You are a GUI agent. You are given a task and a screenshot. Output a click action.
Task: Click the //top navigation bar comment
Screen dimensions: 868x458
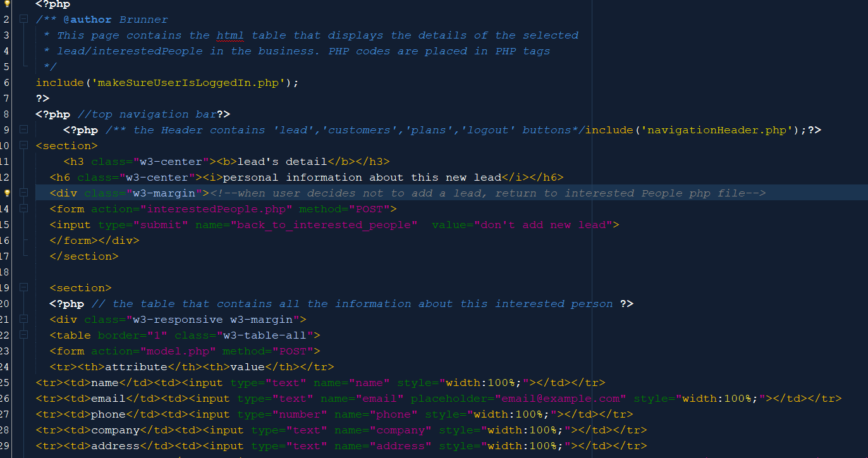[147, 114]
